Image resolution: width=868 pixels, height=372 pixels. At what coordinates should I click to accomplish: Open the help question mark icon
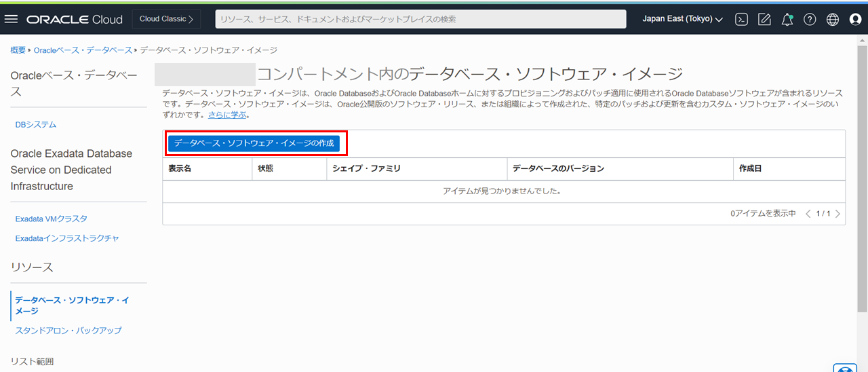[810, 20]
